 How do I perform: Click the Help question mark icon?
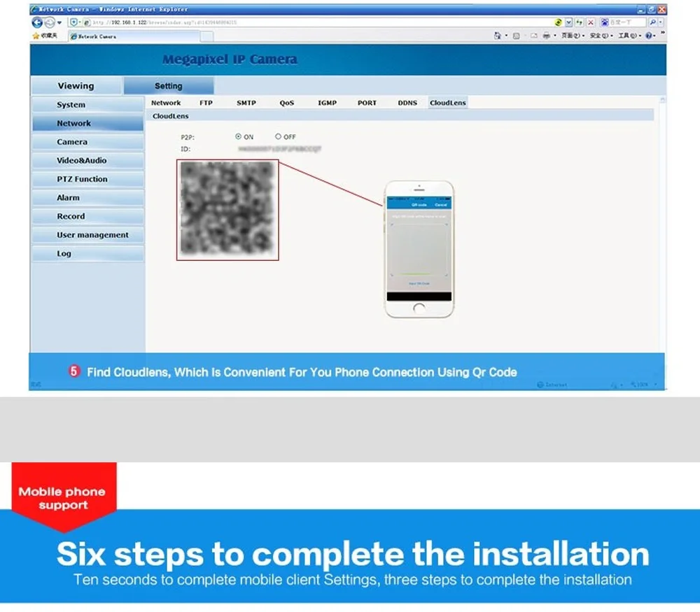[649, 36]
